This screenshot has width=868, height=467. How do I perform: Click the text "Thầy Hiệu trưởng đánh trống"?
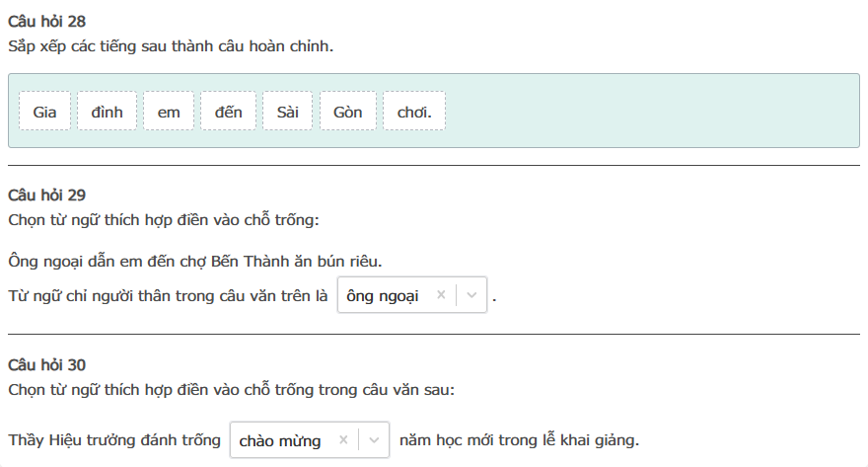(113, 440)
